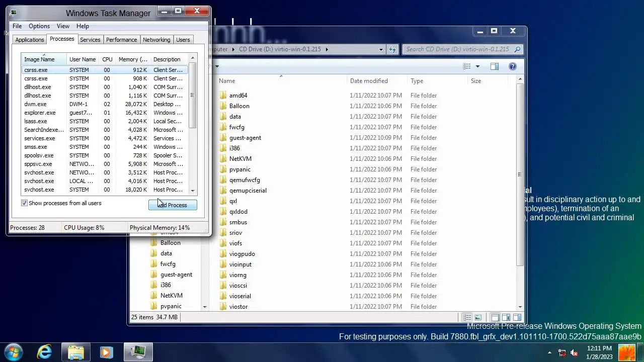
Task: Select fwcfg folder in navigation tree
Action: (x=168, y=264)
